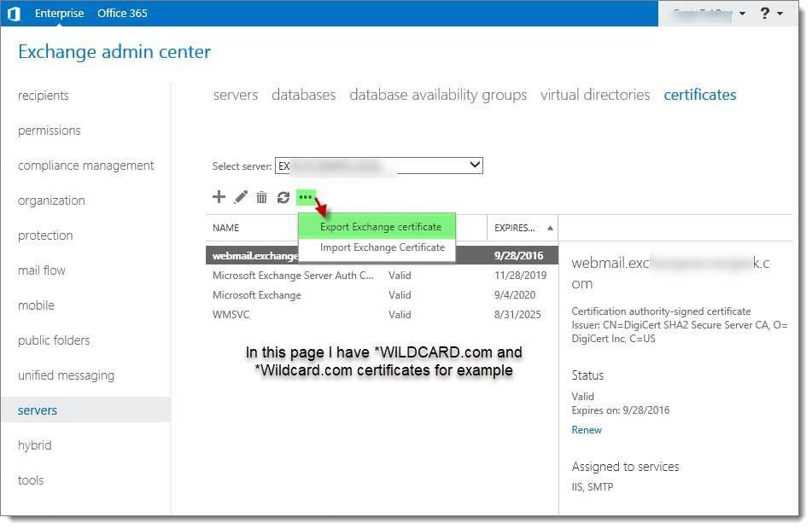Select the Edit pencil icon

point(241,197)
